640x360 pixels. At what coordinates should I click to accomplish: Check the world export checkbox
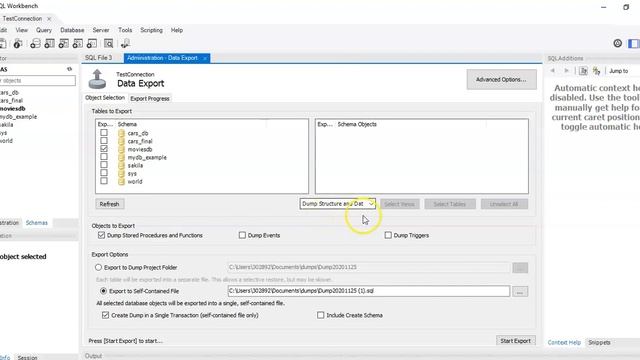coord(104,181)
